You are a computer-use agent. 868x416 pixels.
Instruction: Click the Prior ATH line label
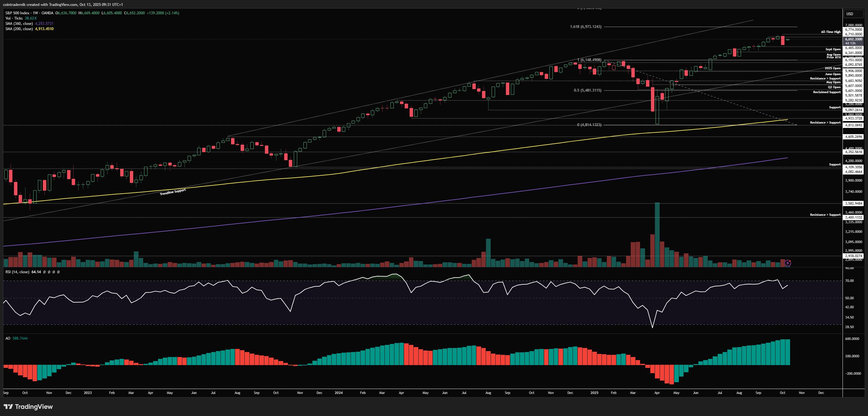833,58
